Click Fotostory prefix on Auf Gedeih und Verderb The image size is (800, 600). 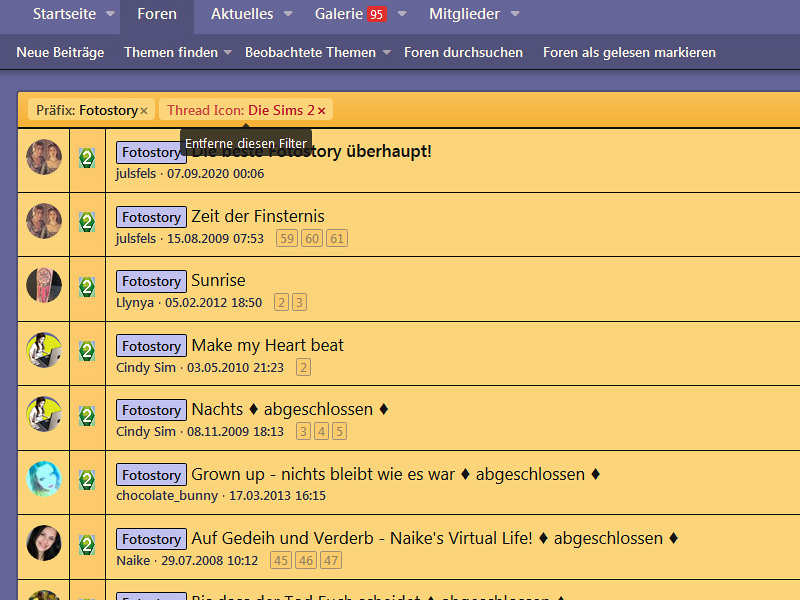pos(152,539)
